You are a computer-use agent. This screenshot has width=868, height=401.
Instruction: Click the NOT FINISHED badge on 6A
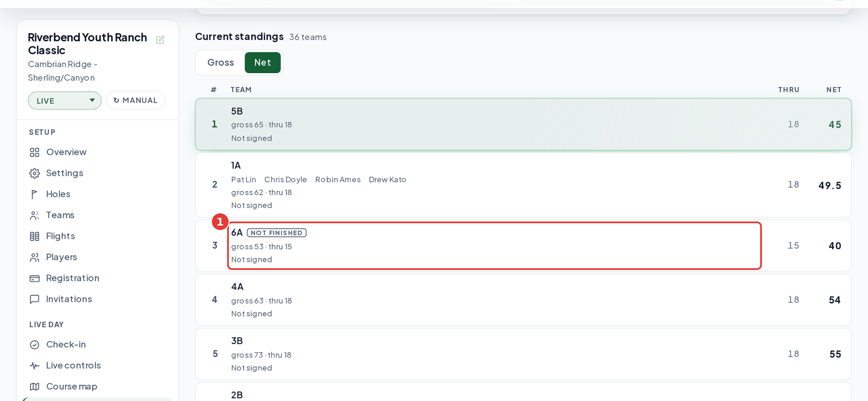277,233
